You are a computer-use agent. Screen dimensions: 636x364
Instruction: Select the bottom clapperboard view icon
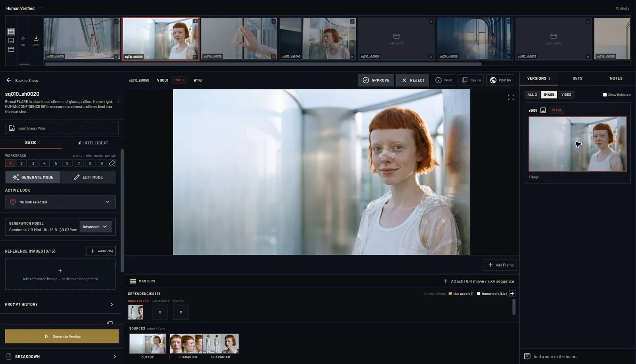point(11,49)
